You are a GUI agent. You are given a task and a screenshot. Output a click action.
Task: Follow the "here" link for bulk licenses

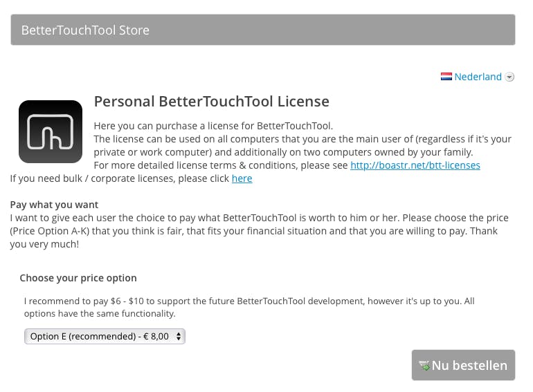242,178
